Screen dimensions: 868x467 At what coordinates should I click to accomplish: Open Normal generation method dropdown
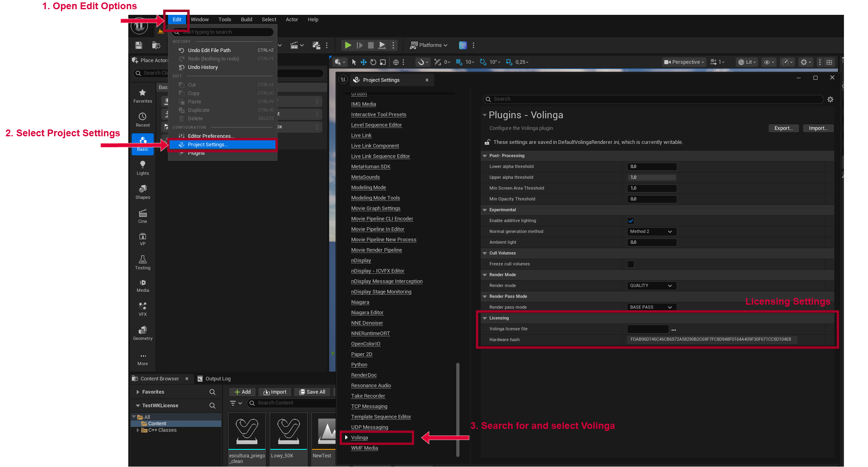point(652,232)
